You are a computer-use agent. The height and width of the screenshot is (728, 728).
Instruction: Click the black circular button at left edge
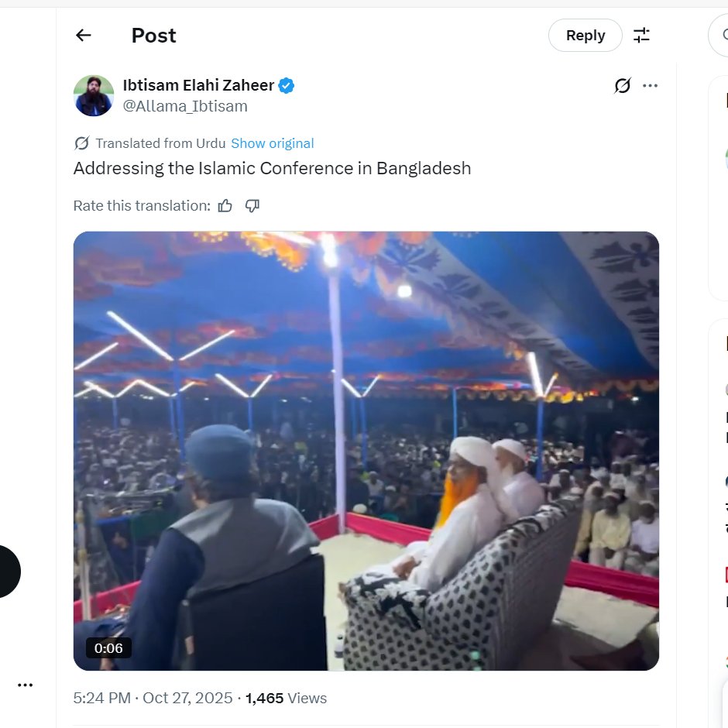(x=6, y=572)
